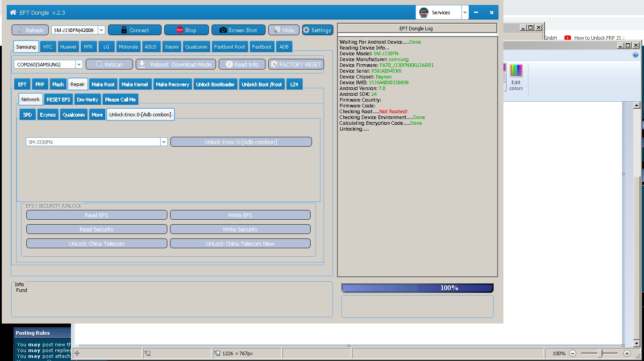Click the Read Security button
This screenshot has height=361, width=644.
click(x=96, y=230)
